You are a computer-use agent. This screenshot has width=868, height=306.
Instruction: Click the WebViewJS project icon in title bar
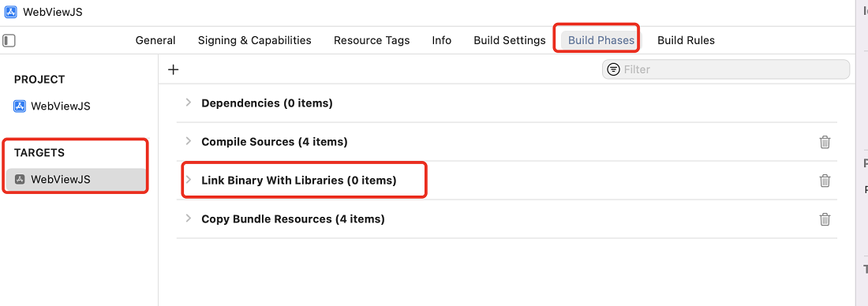tap(10, 12)
